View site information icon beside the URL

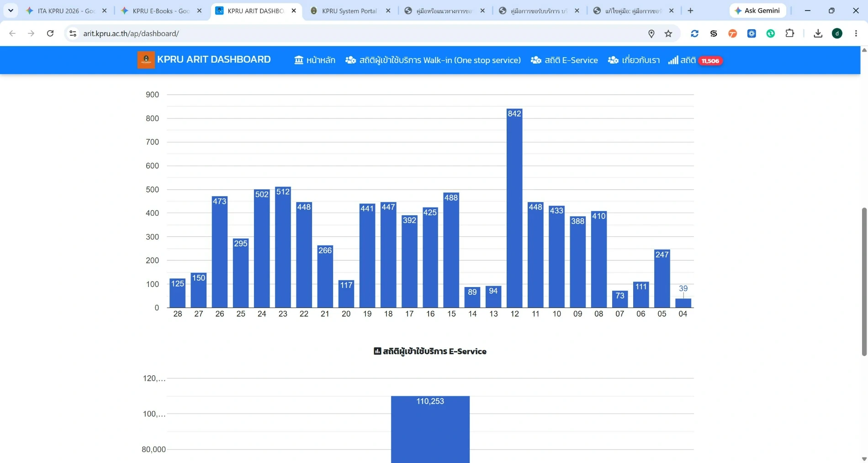(x=73, y=33)
